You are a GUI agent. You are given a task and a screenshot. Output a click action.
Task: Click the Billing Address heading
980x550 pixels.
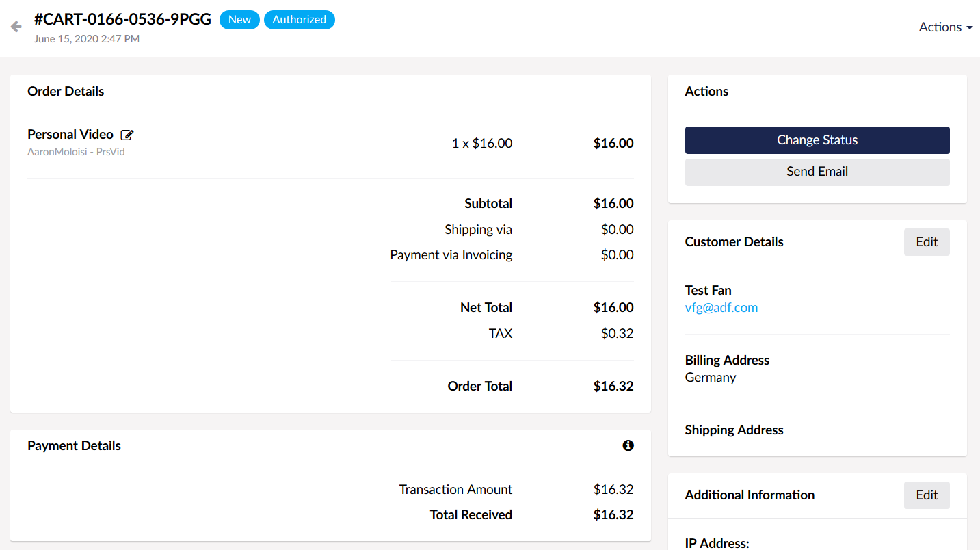(x=726, y=360)
